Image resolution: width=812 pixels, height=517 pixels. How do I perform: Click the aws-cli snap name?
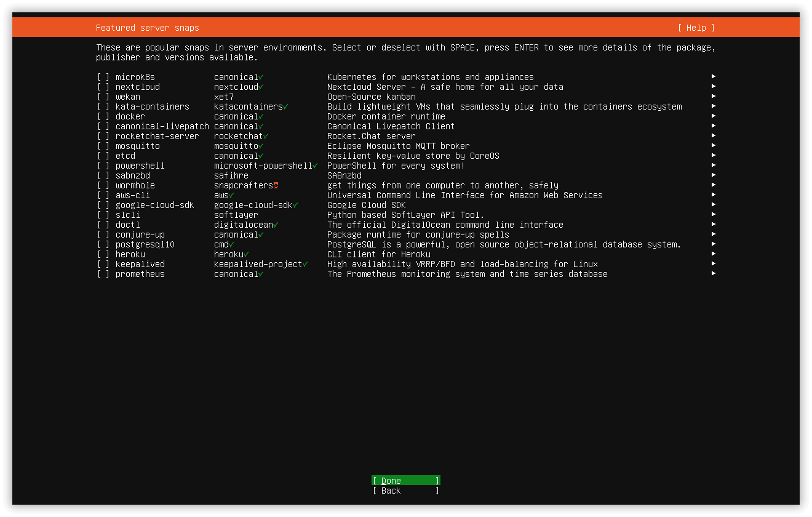(133, 195)
